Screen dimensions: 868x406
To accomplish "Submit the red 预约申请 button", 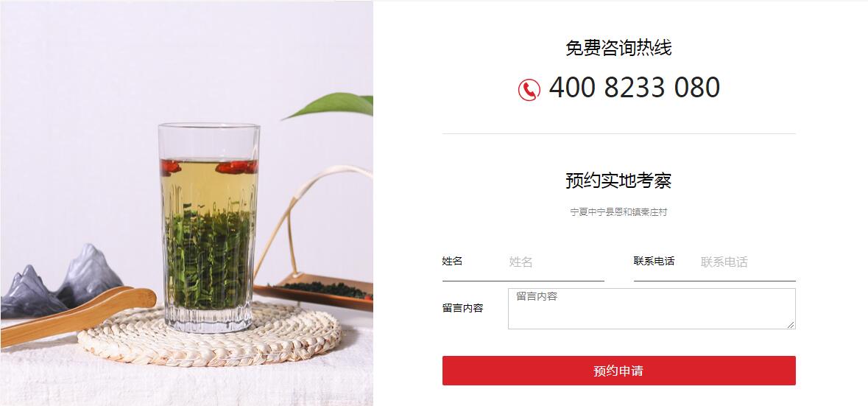I will (x=619, y=371).
